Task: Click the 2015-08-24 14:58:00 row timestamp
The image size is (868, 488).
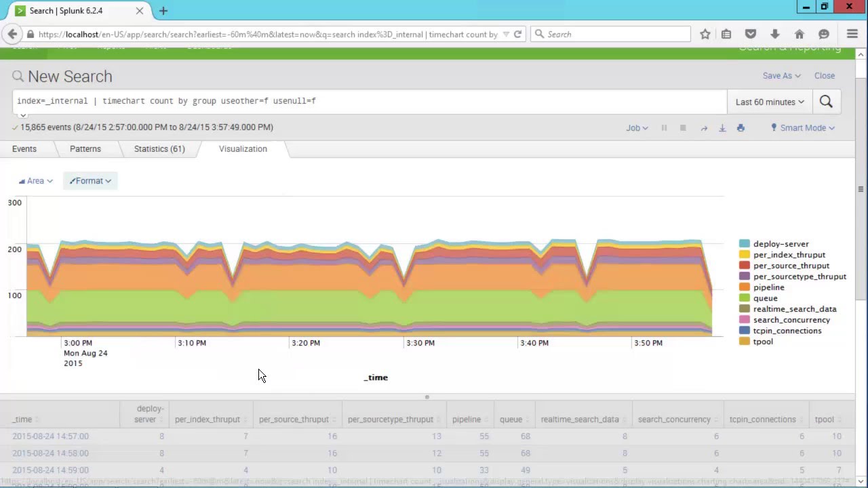Action: point(50,453)
